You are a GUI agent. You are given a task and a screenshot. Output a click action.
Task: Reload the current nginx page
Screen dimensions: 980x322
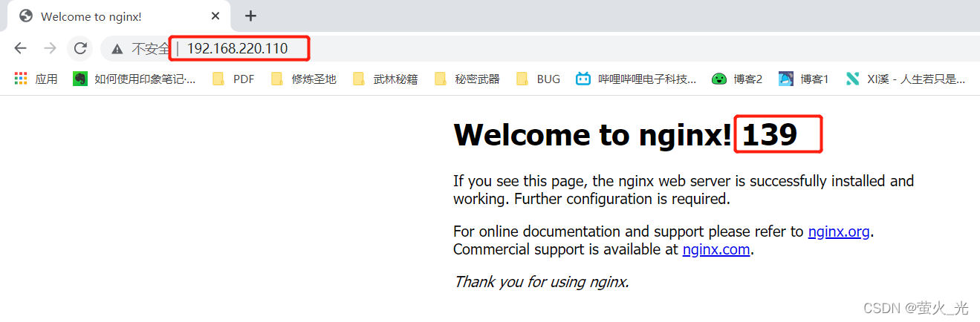[x=80, y=49]
